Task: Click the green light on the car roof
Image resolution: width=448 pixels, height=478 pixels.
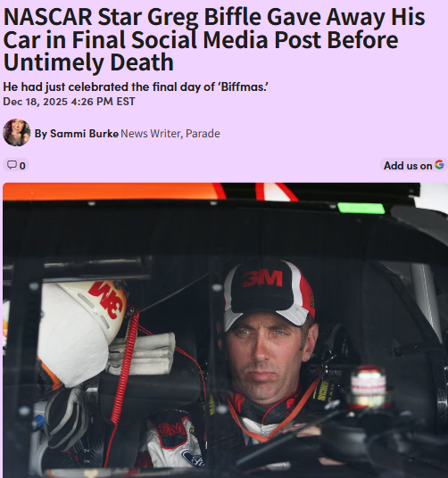Action: (361, 208)
